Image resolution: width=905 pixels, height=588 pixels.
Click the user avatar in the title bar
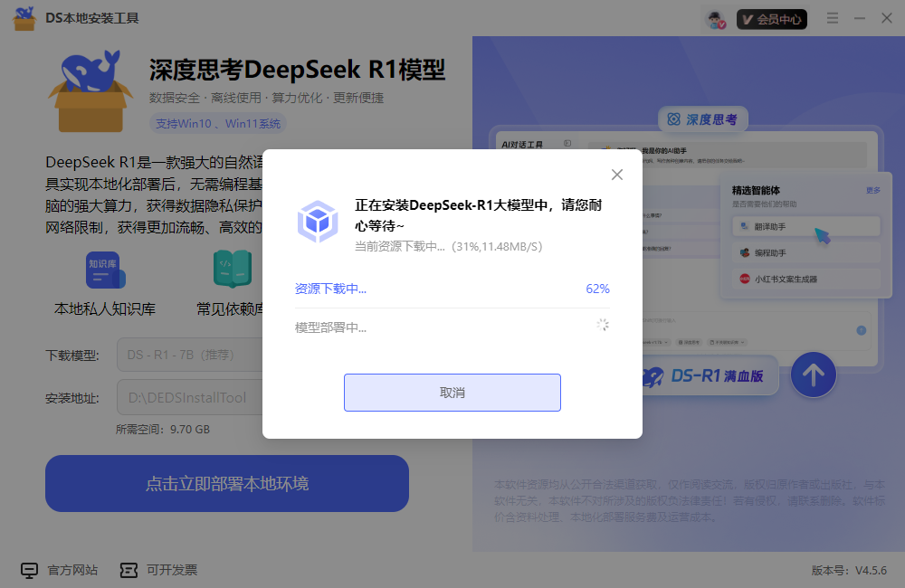[x=714, y=17]
